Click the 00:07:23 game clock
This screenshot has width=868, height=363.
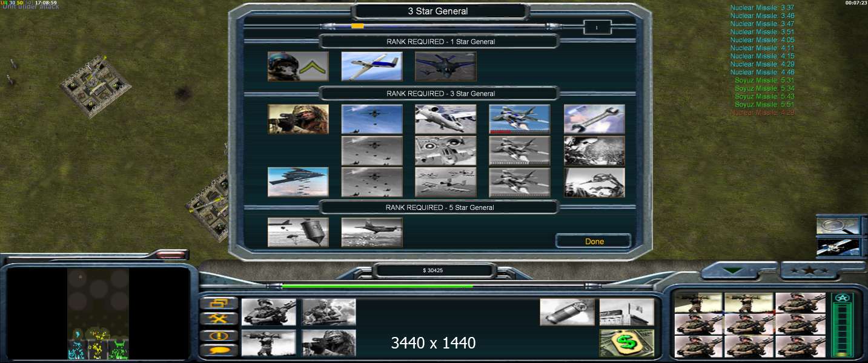click(x=855, y=3)
